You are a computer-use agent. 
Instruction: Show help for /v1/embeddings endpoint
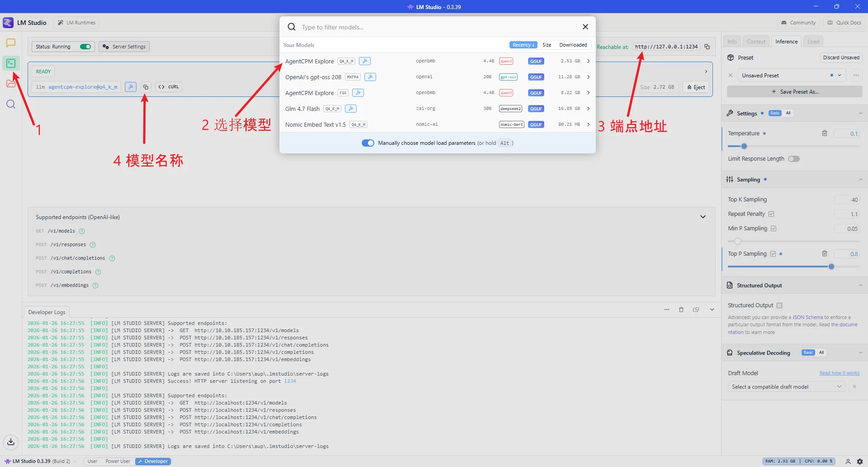[95, 286]
